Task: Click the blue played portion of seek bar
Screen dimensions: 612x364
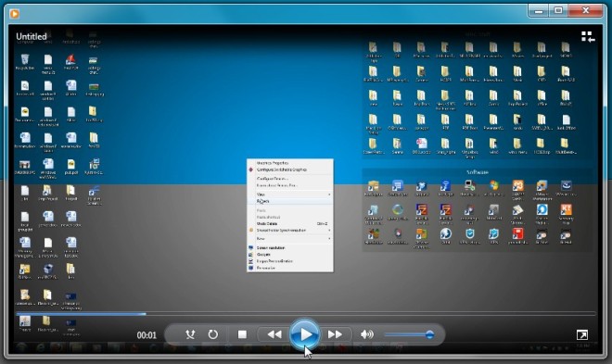Action: (81, 313)
